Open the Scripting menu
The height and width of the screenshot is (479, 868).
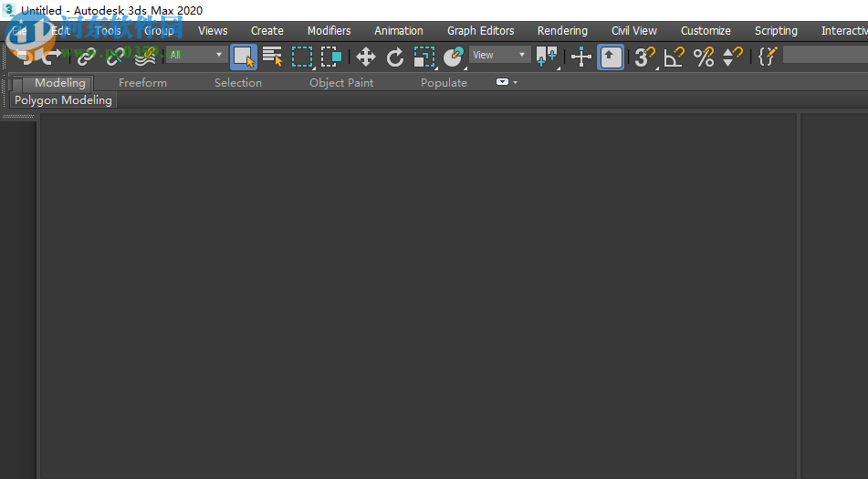pos(776,31)
